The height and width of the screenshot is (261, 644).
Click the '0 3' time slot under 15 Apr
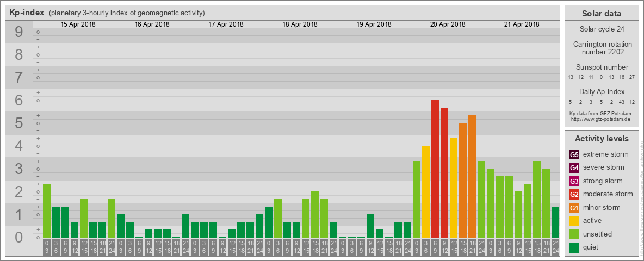click(47, 247)
